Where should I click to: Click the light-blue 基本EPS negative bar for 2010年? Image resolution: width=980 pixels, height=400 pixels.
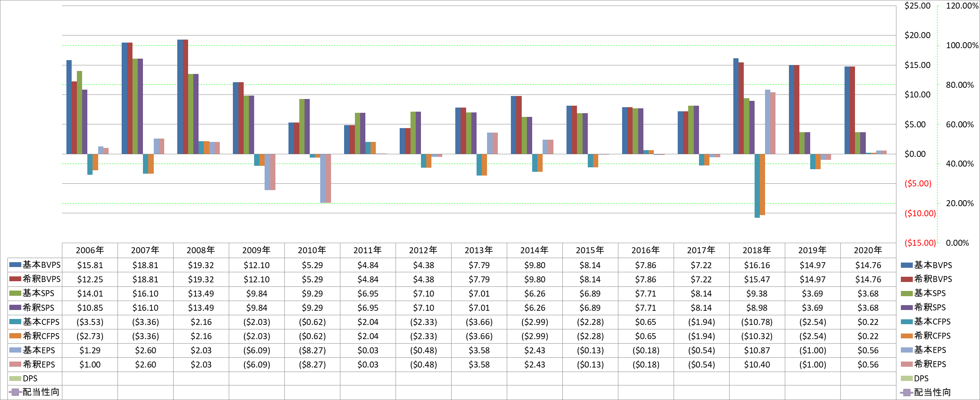pyautogui.click(x=322, y=179)
